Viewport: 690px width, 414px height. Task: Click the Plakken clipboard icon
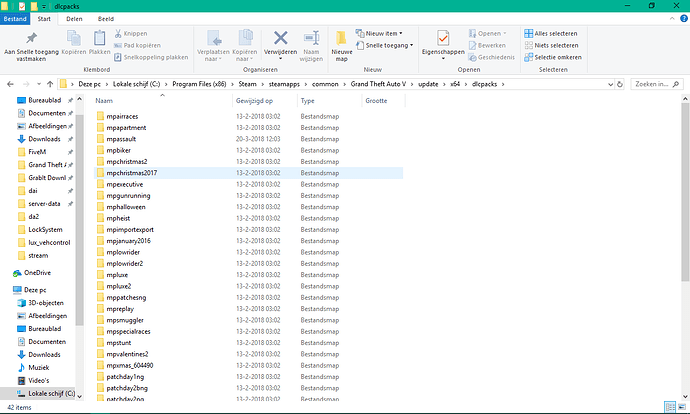(x=99, y=43)
